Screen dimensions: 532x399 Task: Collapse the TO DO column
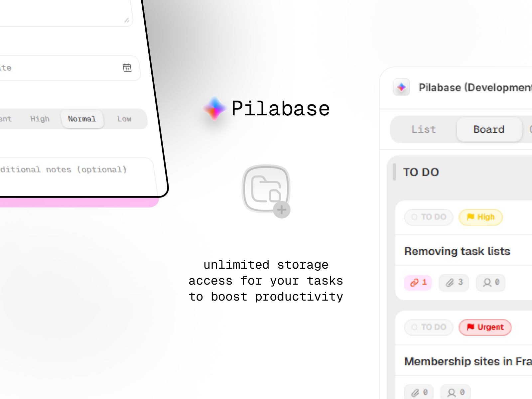394,172
